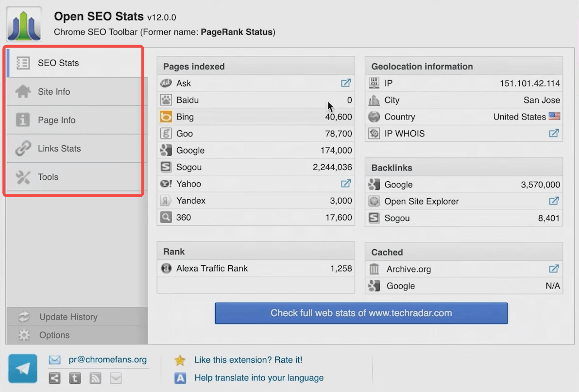
Task: Click the Alexa Traffic Rank icon
Action: (x=166, y=268)
